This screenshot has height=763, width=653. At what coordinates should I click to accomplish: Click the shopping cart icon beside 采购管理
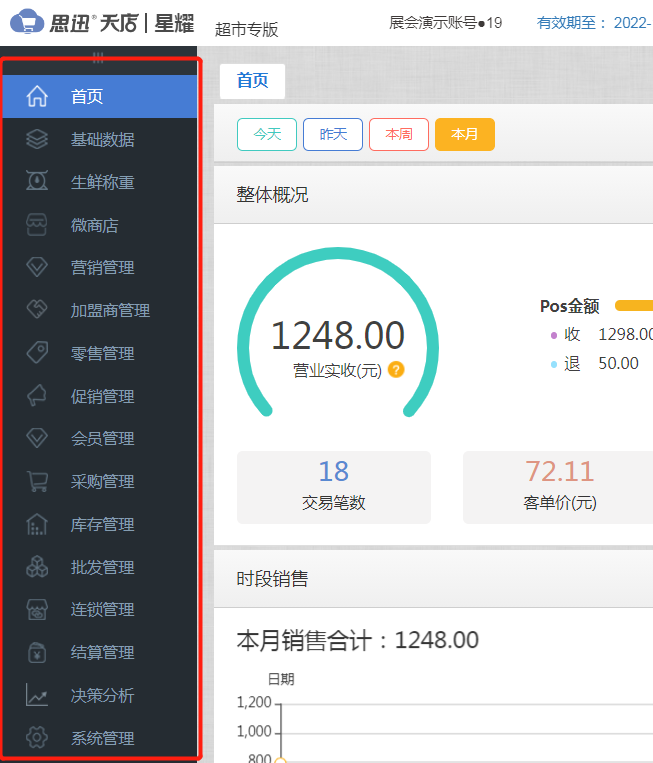click(37, 481)
